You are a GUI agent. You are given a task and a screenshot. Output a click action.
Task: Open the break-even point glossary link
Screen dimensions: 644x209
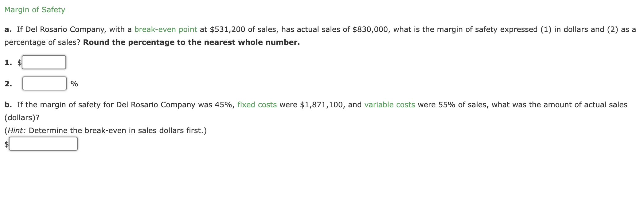pos(166,30)
